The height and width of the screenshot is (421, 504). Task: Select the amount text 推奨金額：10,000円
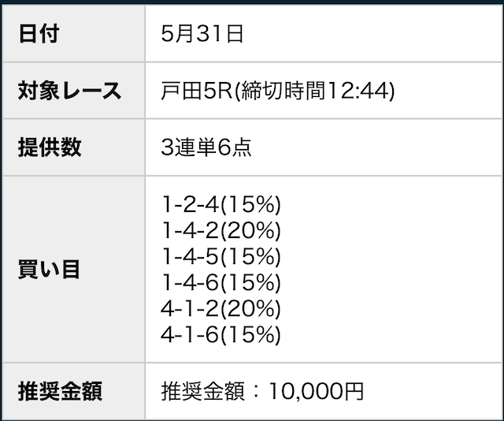coord(262,391)
